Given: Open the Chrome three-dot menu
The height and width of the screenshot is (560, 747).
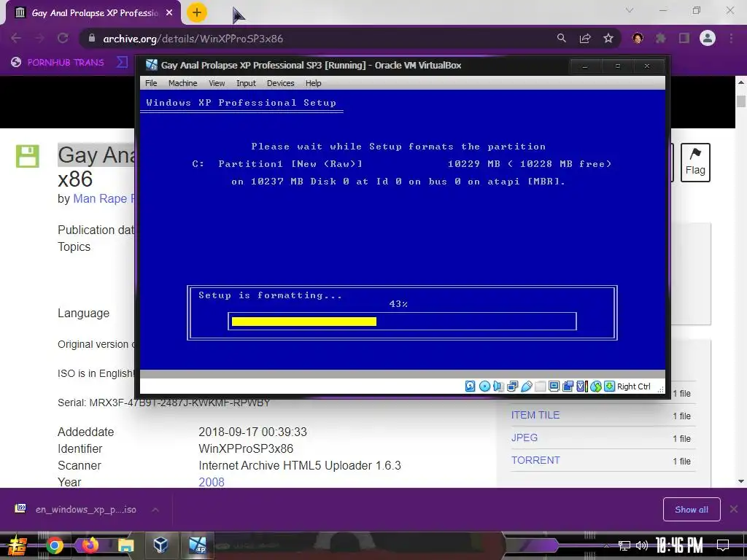Looking at the screenshot, I should click(731, 38).
